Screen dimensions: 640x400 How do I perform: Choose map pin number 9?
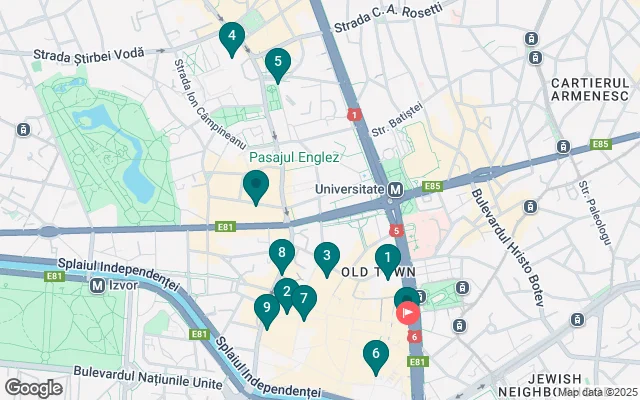coord(267,308)
